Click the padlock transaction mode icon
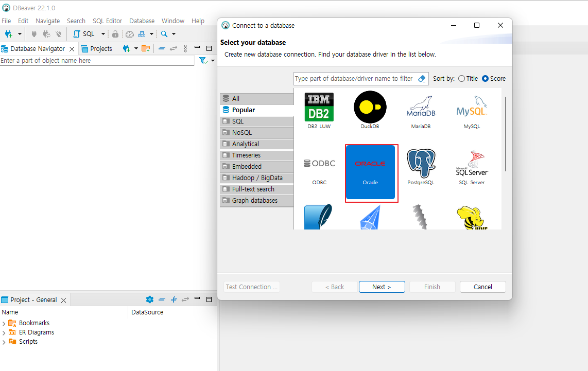The height and width of the screenshot is (371, 588). (115, 34)
